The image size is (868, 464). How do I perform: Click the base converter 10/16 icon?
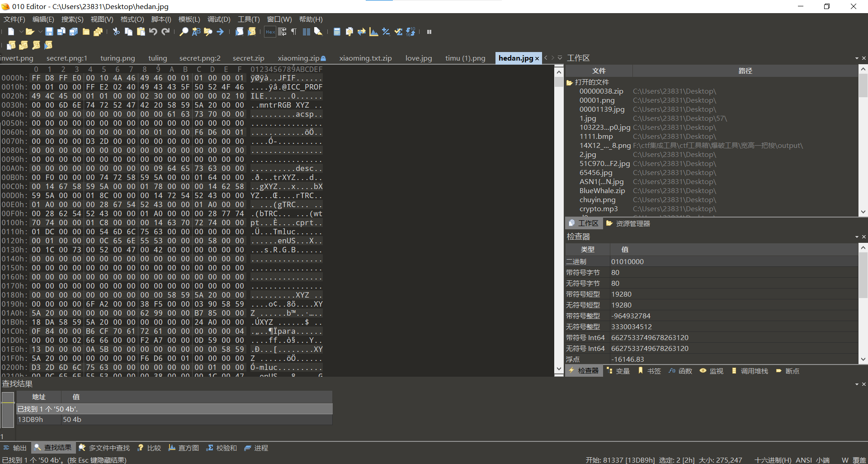[x=410, y=32]
